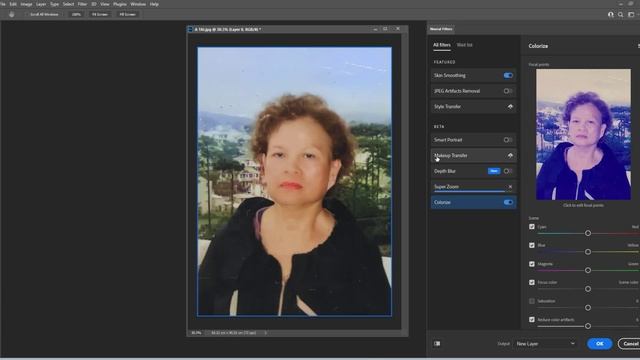Click the Beta badge on Depth Blur

coord(494,171)
